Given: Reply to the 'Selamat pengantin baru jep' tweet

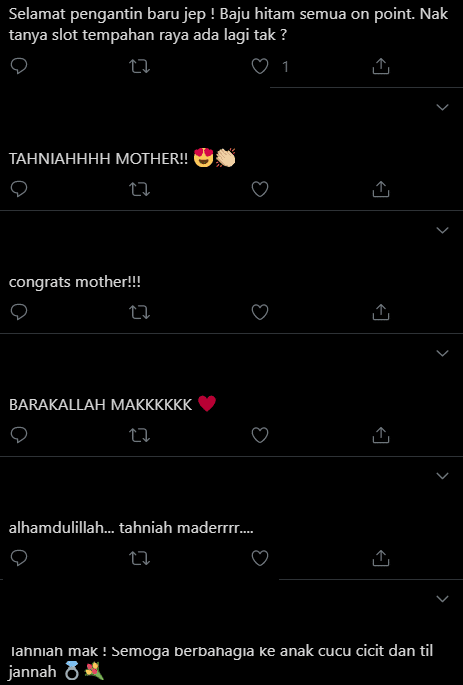Looking at the screenshot, I should (x=19, y=66).
